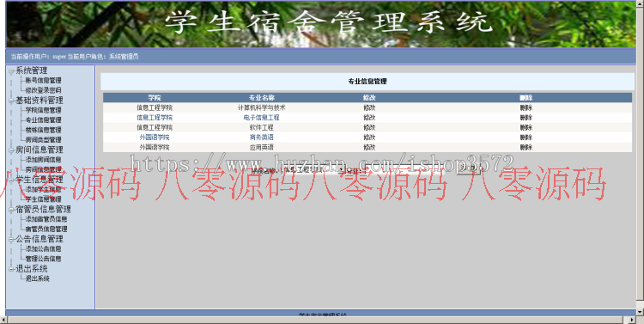
Task: Collapse the 公告信息管理 tree node toggle
Action: 11,239
